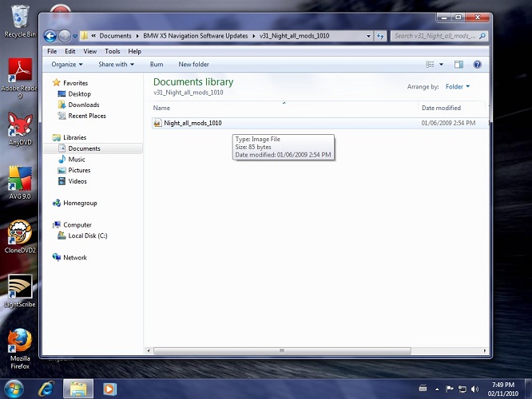Launch Internet Explorer from the taskbar
This screenshot has height=399, width=532.
click(46, 389)
